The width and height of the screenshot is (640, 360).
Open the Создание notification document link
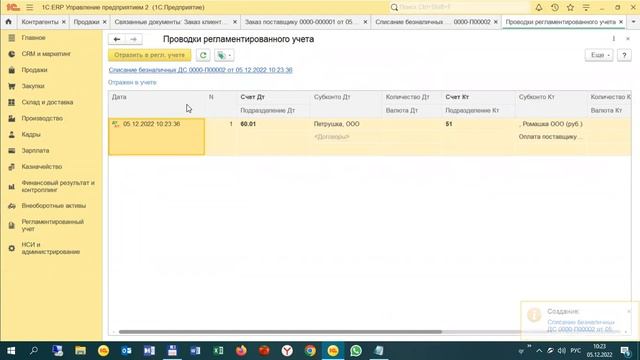tap(580, 325)
